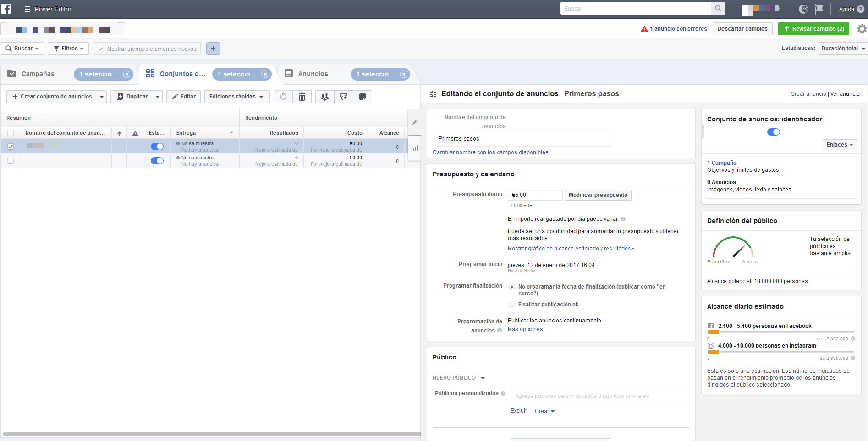Viewport: 868px width, 441px height.
Task: Click the horizontal scrollbar under the table
Action: point(212,434)
